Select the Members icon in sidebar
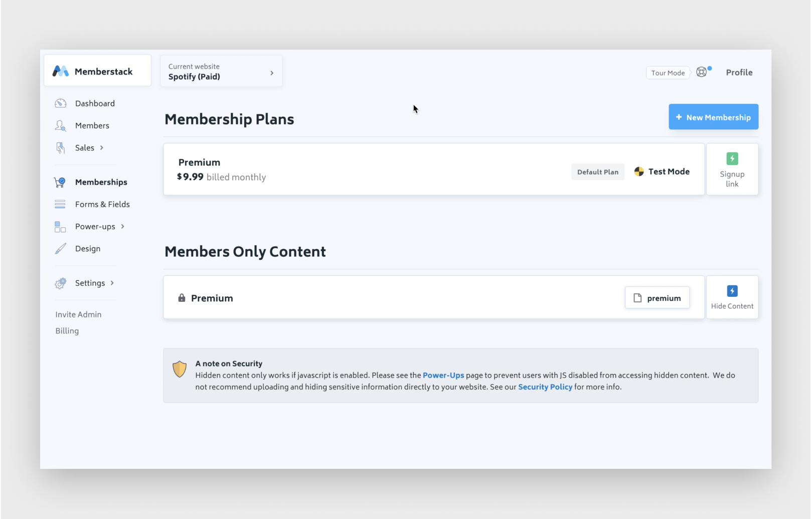Image resolution: width=812 pixels, height=519 pixels. (x=60, y=125)
